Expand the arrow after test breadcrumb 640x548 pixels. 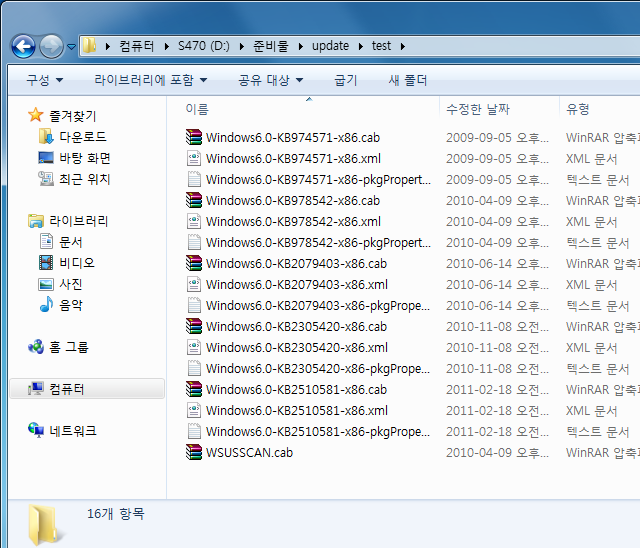pyautogui.click(x=403, y=47)
